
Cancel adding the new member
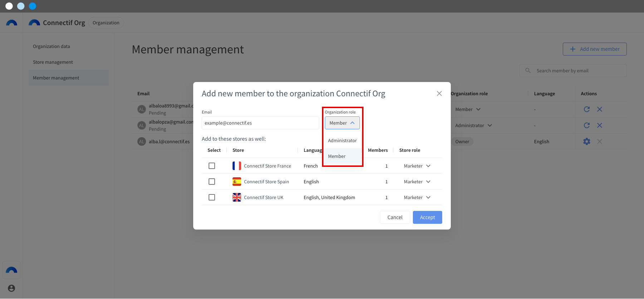pos(395,217)
